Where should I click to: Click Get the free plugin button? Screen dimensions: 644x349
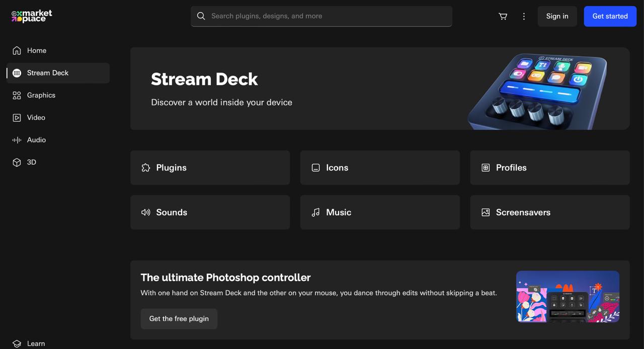pyautogui.click(x=179, y=319)
